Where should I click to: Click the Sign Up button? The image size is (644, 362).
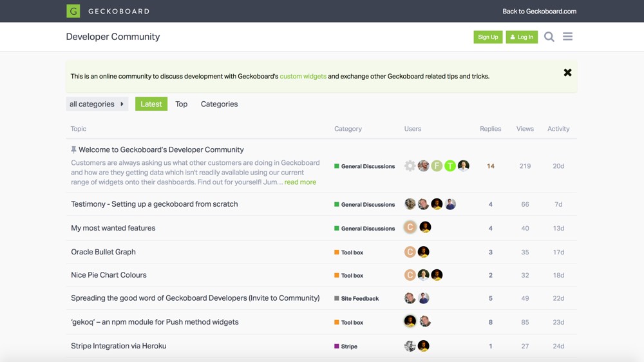pyautogui.click(x=488, y=37)
